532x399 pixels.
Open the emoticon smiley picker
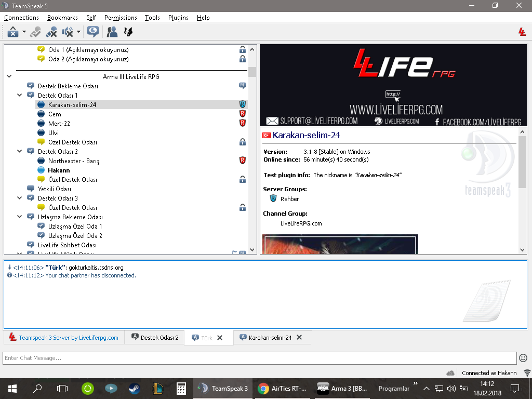523,358
